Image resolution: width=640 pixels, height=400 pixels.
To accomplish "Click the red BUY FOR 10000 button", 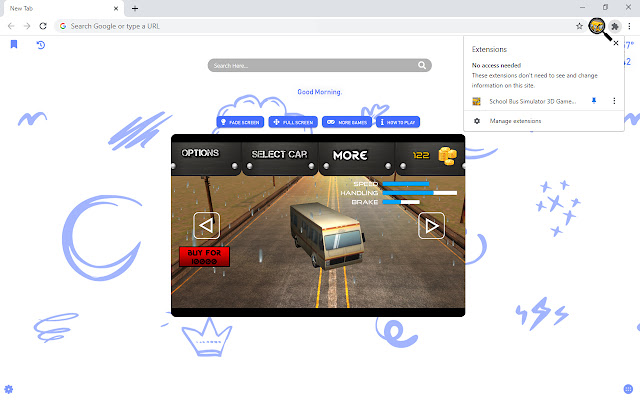I will tap(204, 257).
